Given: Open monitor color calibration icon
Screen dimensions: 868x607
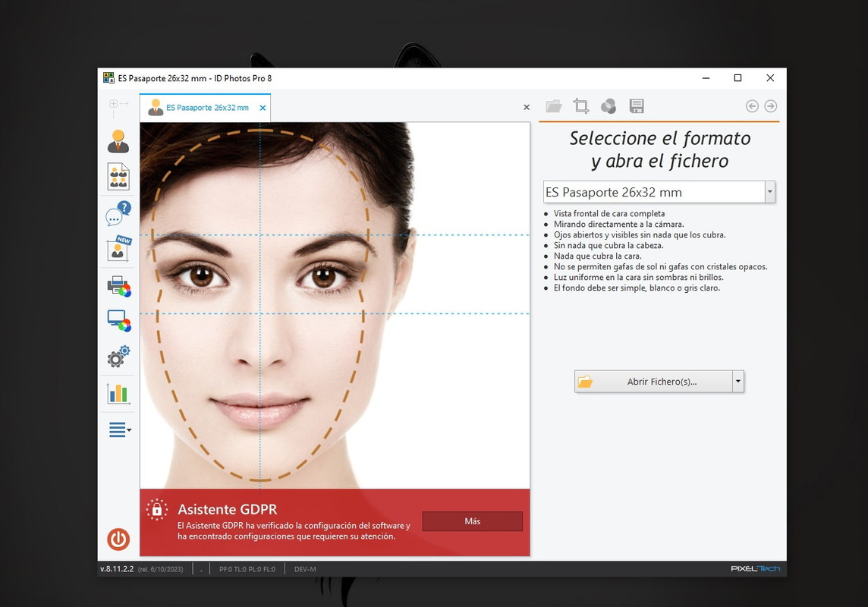Looking at the screenshot, I should (119, 320).
